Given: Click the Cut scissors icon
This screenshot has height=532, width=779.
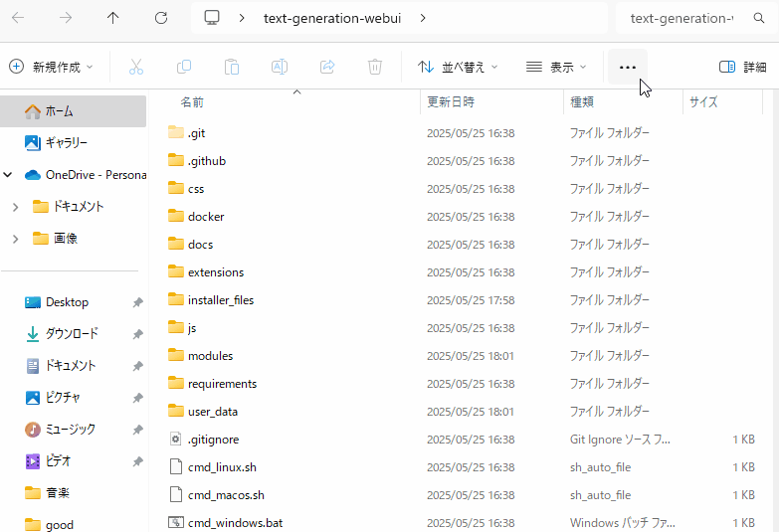Looking at the screenshot, I should [136, 67].
